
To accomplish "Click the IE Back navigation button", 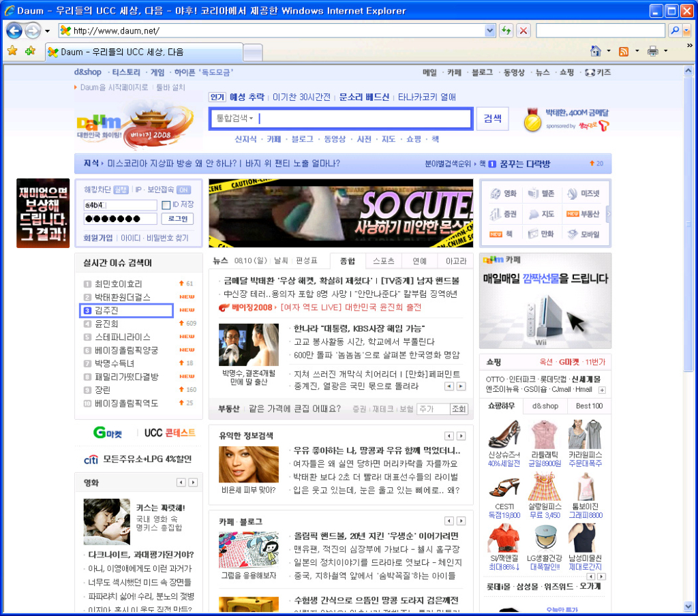I will 14,31.
